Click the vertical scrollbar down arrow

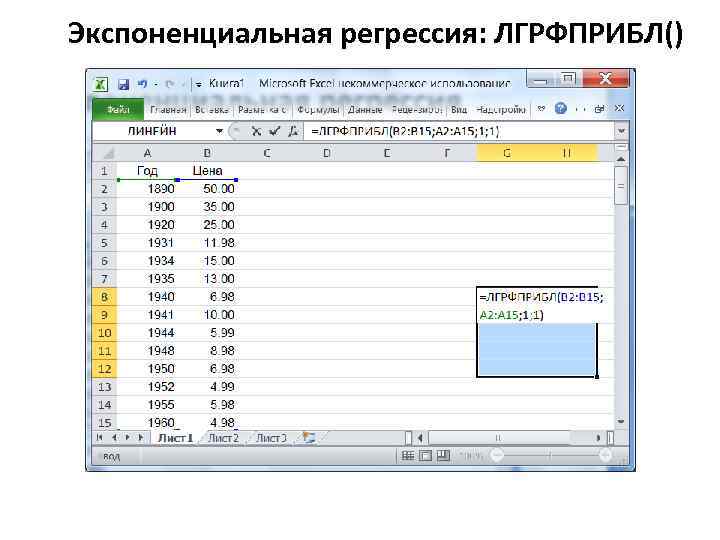point(621,421)
